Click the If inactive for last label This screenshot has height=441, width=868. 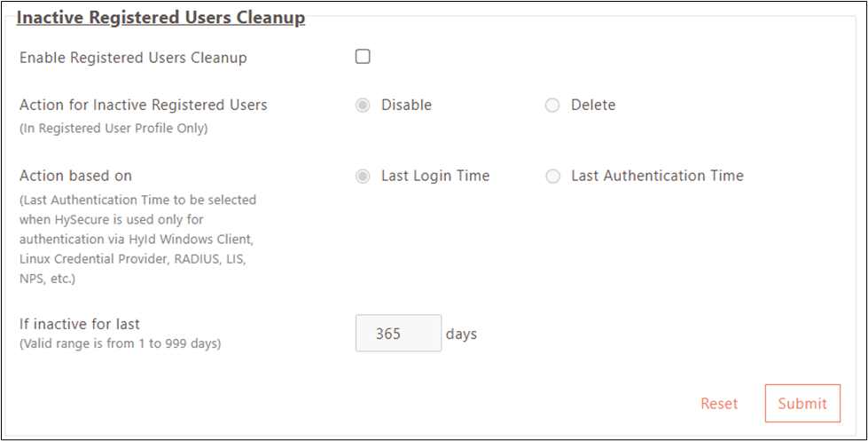(x=80, y=324)
